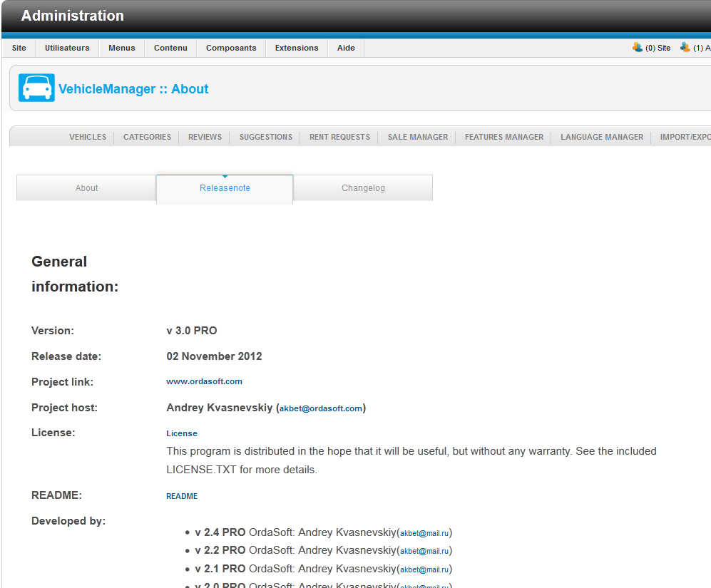The image size is (711, 588).
Task: Open the Site menu
Action: coord(19,48)
